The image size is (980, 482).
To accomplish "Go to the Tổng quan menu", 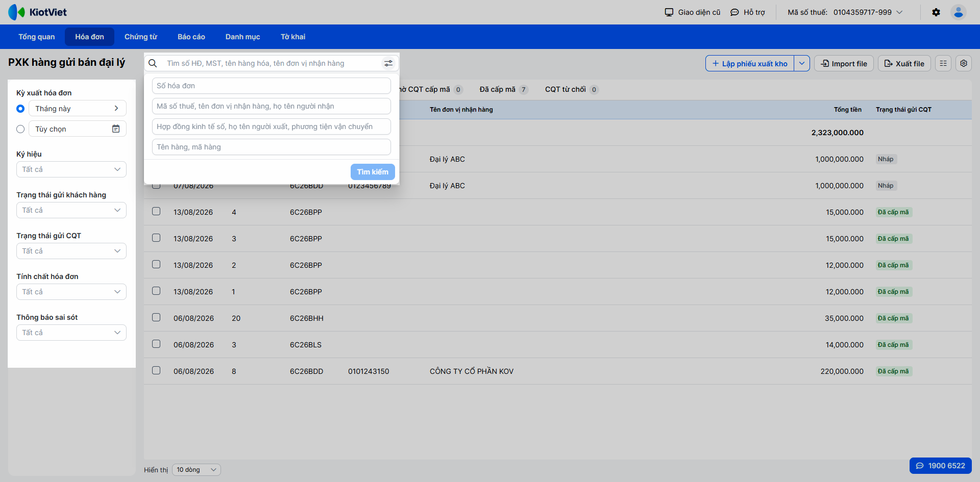I will [x=37, y=37].
